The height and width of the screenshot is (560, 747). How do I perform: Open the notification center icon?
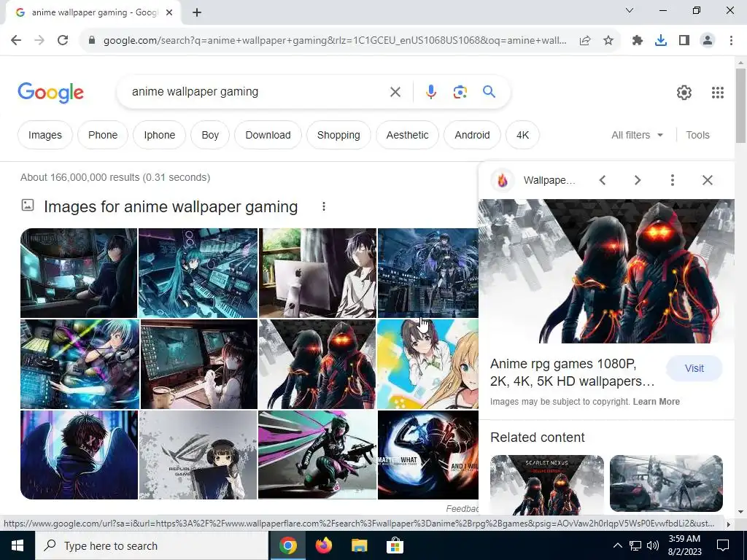(723, 545)
